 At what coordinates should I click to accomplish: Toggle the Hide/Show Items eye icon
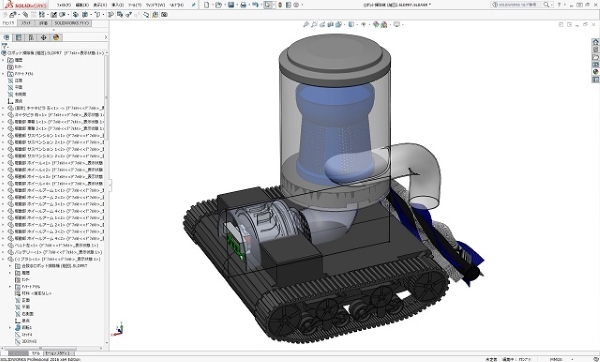pos(364,24)
